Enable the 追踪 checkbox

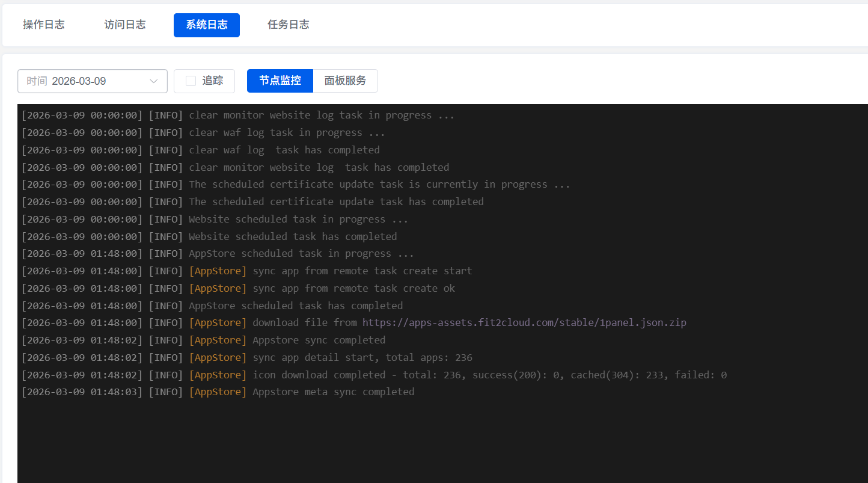coord(191,81)
